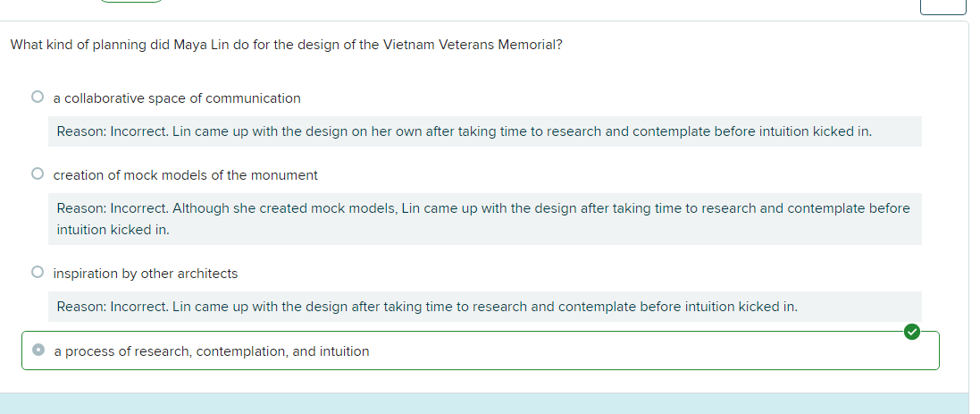The width and height of the screenshot is (980, 414).
Task: Click the "a collaborative space of communication" answer label
Action: point(177,98)
